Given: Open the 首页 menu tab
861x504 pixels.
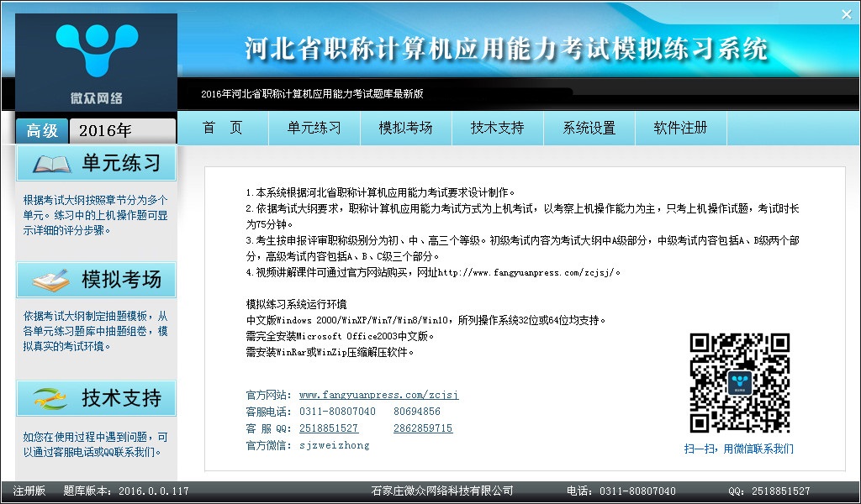Looking at the screenshot, I should pos(223,129).
